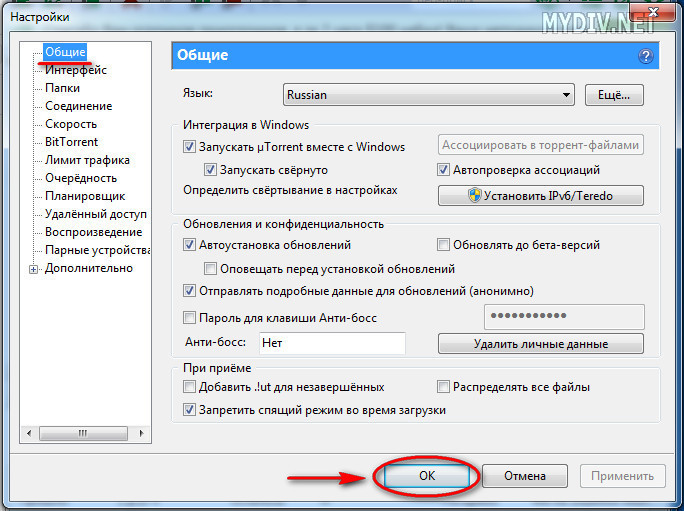Click the Применить button
This screenshot has width=684, height=511.
pyautogui.click(x=622, y=476)
